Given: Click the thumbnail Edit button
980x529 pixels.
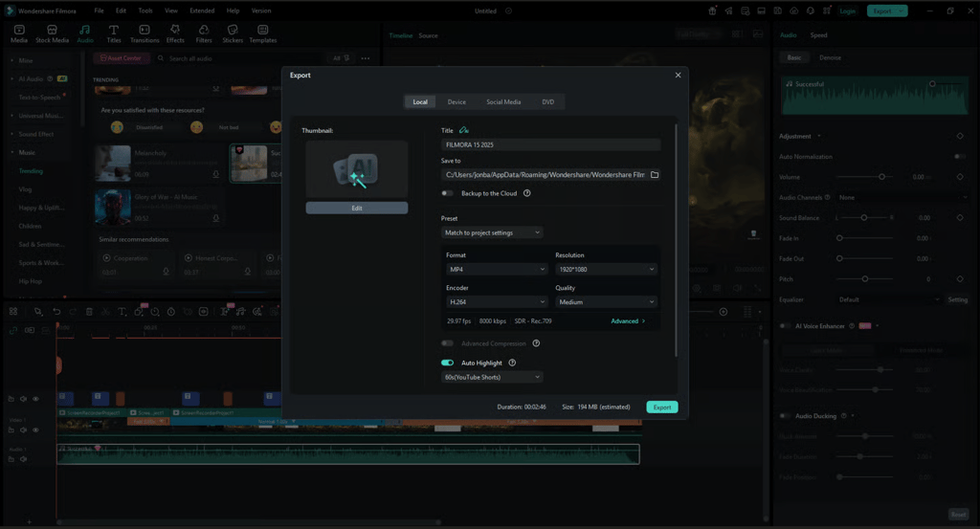Looking at the screenshot, I should (x=357, y=208).
